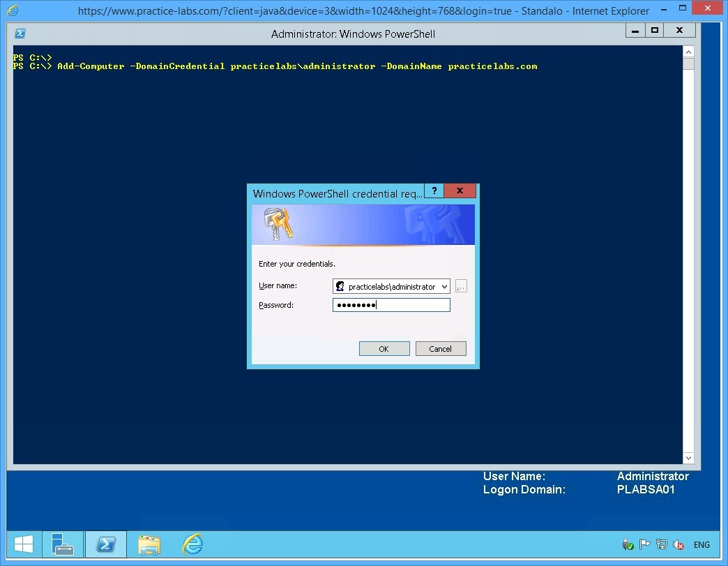The height and width of the screenshot is (566, 728).
Task: Click the network status tray icon
Action: [x=661, y=545]
